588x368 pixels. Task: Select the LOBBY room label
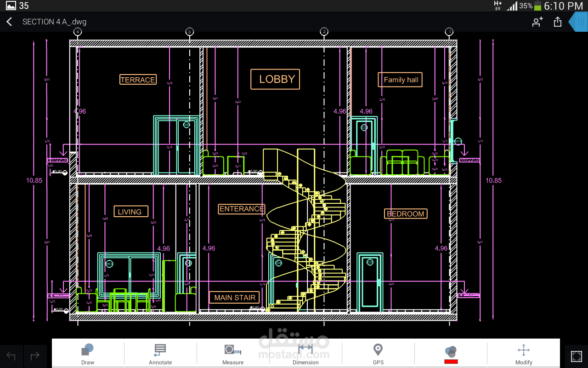coord(276,79)
